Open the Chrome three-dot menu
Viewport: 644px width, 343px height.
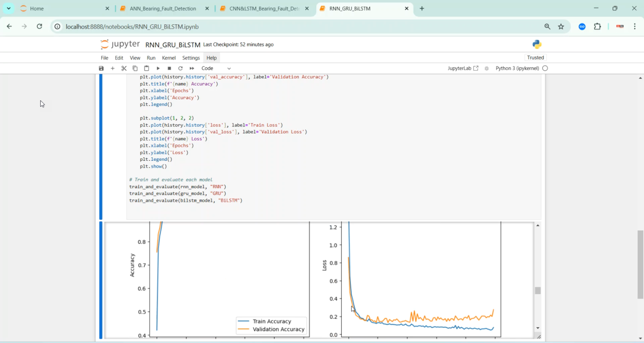click(x=635, y=27)
